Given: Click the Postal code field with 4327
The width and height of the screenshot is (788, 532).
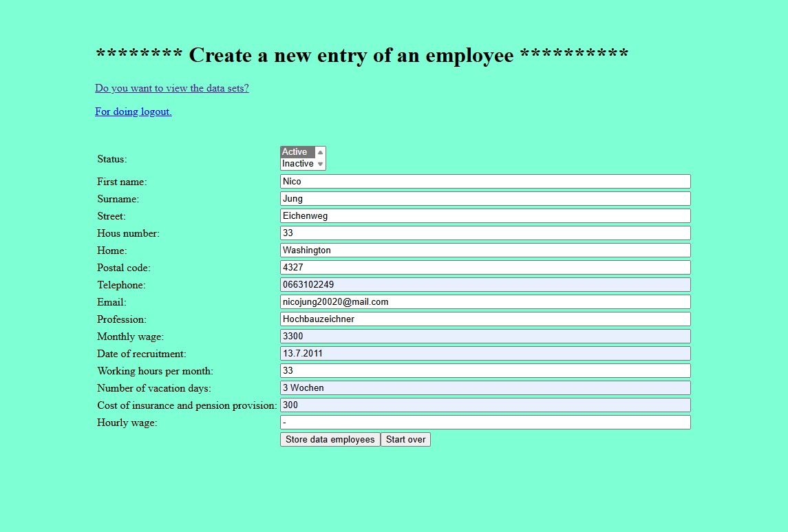Looking at the screenshot, I should [485, 267].
